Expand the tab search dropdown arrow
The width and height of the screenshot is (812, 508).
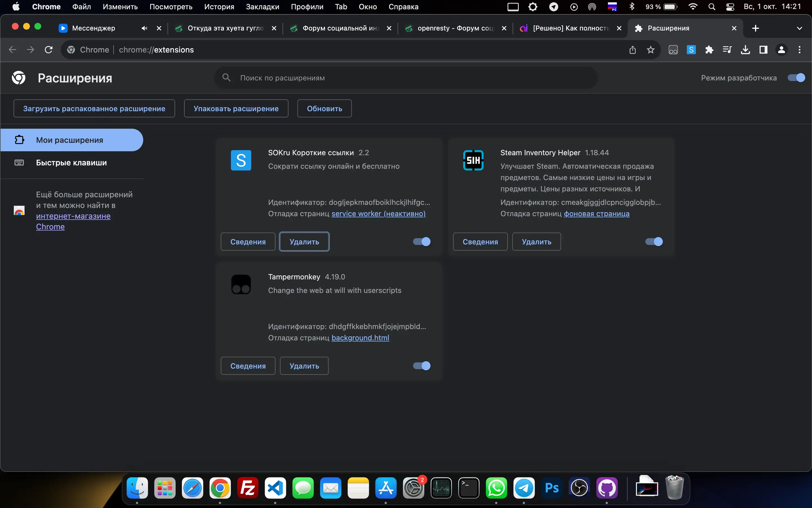click(799, 28)
